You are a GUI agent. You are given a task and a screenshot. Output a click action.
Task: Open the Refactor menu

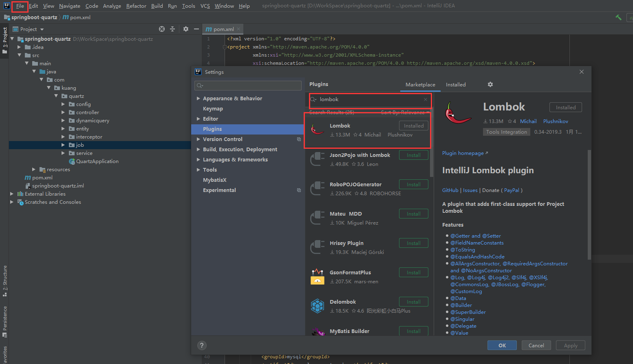(136, 6)
